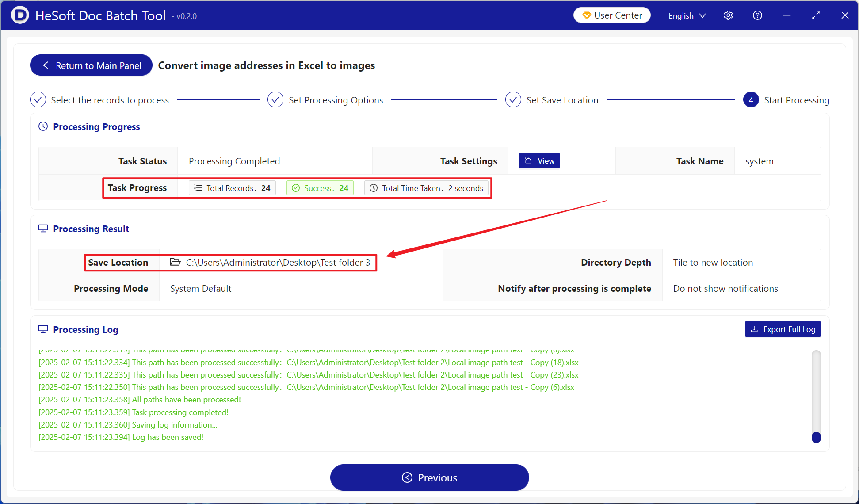The height and width of the screenshot is (504, 859).
Task: Close the HeSoft Doc Batch Tool window
Action: (845, 15)
